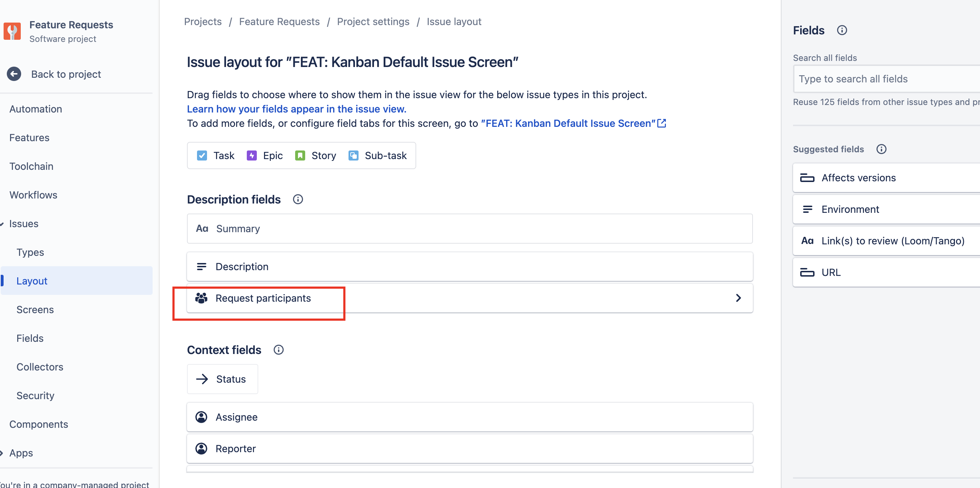Expand the Apps section in sidebar

point(2,453)
